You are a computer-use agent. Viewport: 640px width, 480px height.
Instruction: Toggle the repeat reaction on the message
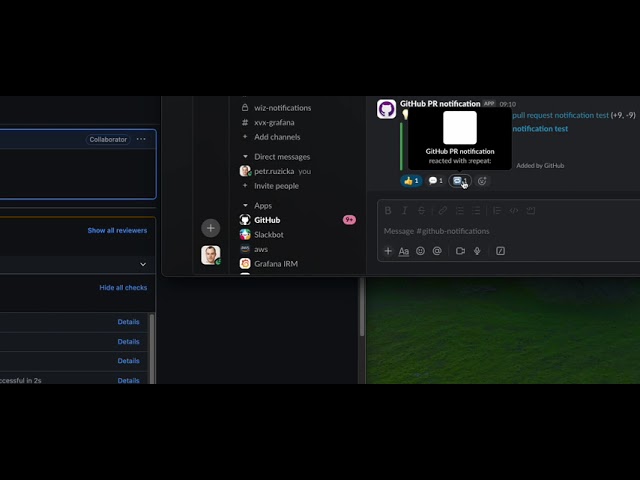click(x=460, y=181)
